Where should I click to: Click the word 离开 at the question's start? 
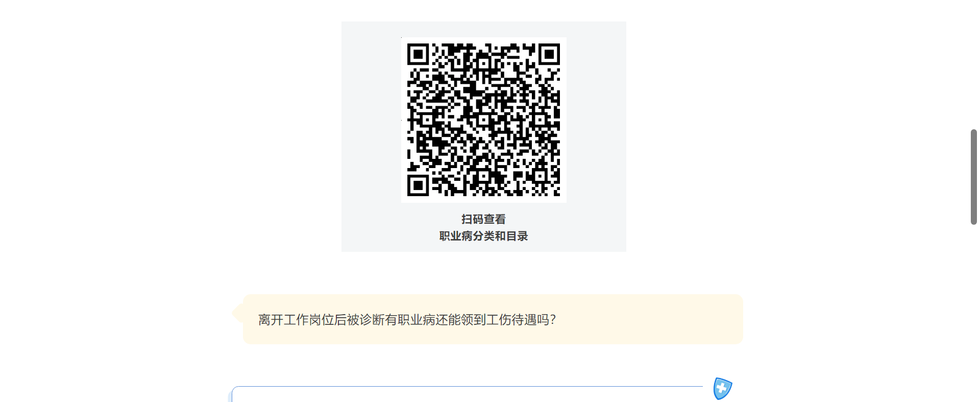(271, 320)
